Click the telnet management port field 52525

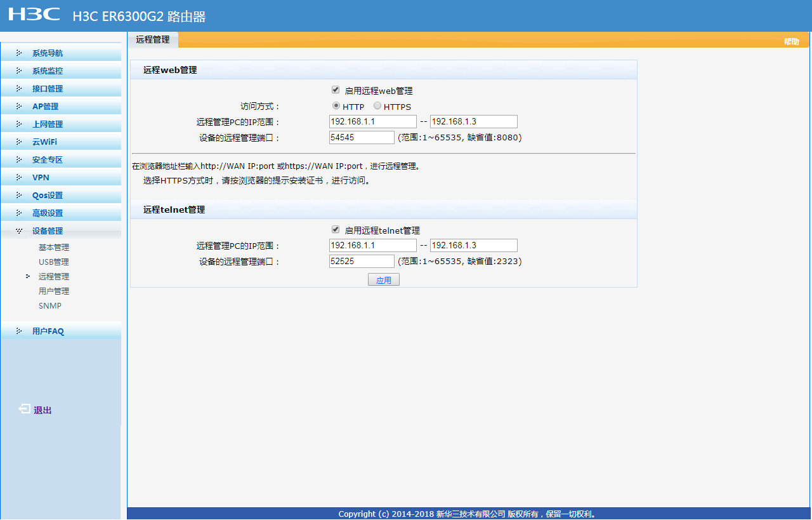tap(362, 262)
